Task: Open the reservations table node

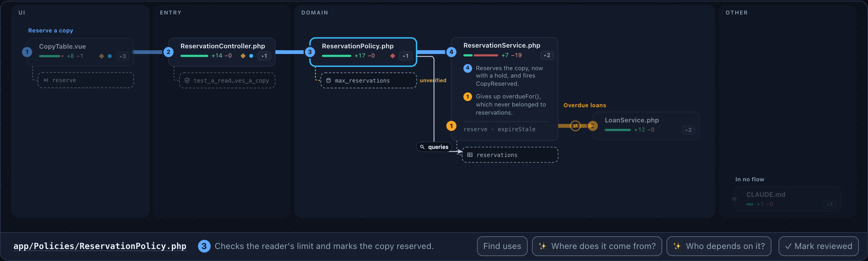Action: [510, 155]
